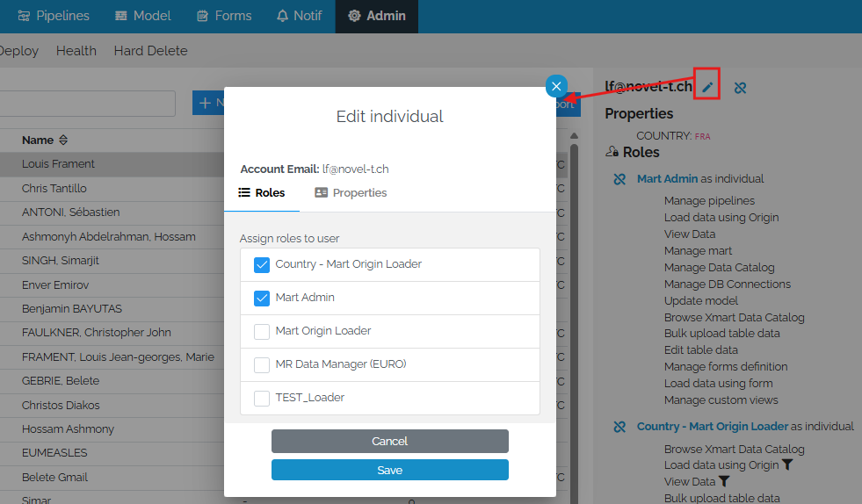
Task: Click the unlink icon beside the pencil icon
Action: pyautogui.click(x=740, y=88)
